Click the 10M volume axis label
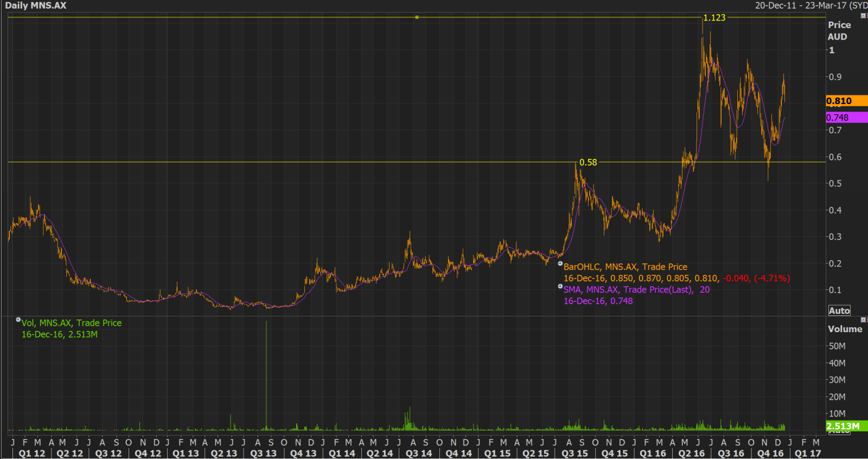This screenshot has height=459, width=868. point(837,413)
